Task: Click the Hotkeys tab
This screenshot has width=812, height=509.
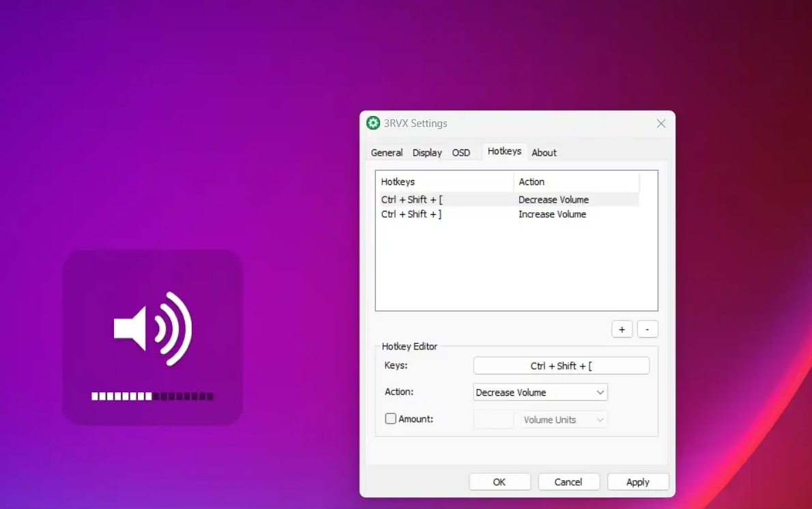Action: pos(504,151)
